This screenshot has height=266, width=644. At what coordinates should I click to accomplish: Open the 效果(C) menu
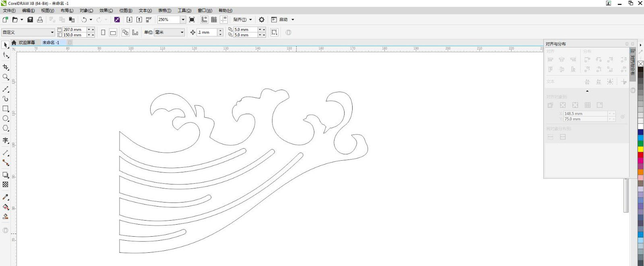106,10
